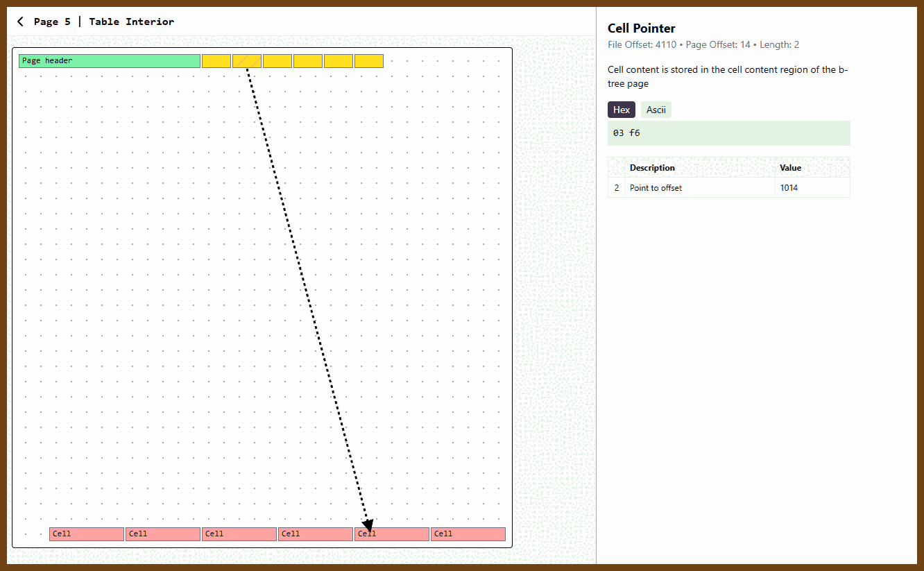Click the third pink Cell block
The height and width of the screenshot is (571, 924).
[x=239, y=534]
